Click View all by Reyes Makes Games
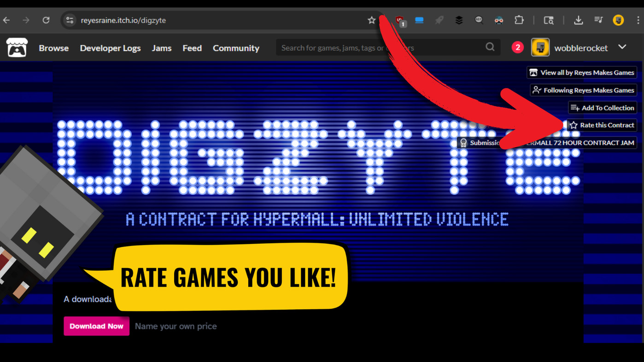Screen dimensions: 644x362 (582, 72)
